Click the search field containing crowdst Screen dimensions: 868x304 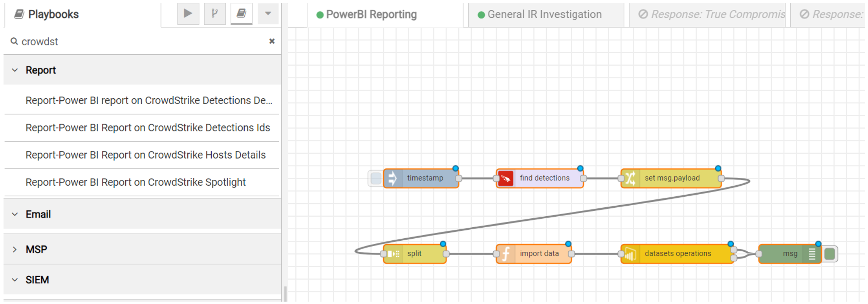point(142,41)
